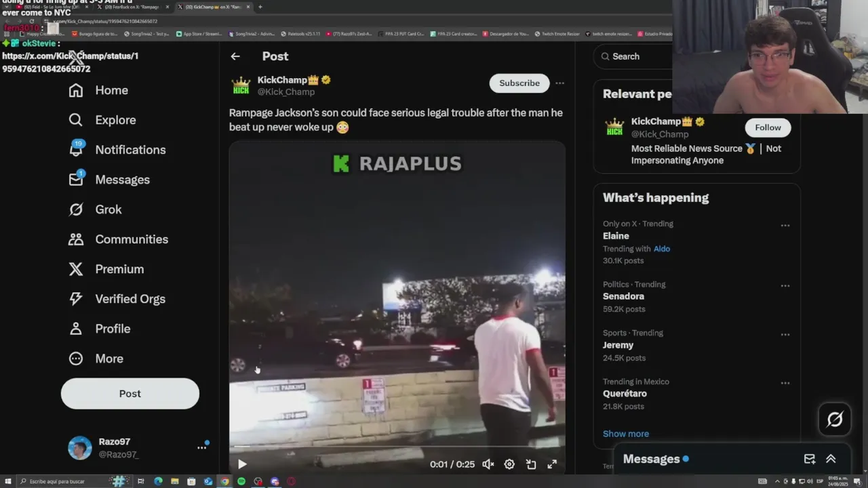Open the SongTrivia2 - Test bookmark

click(x=146, y=33)
